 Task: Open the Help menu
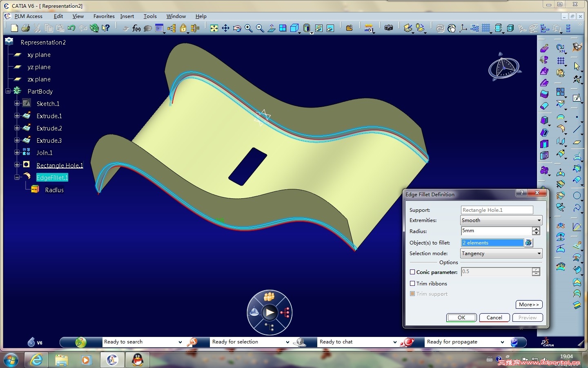pyautogui.click(x=201, y=16)
